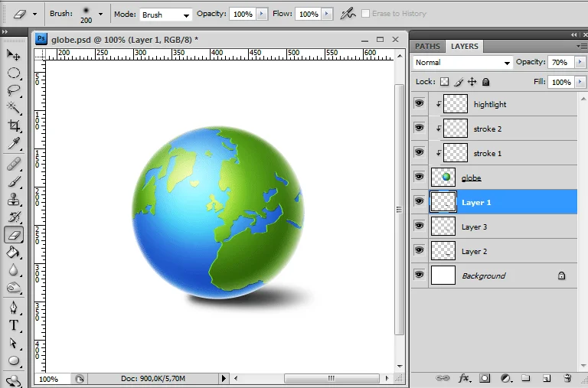This screenshot has width=588, height=388.
Task: Select the Clone Stamp tool
Action: (14, 200)
